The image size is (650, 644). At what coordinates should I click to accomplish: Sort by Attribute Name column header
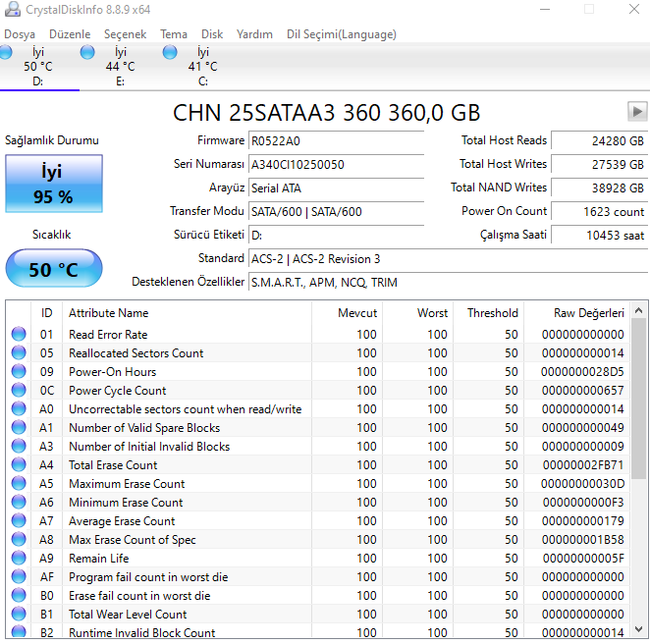pos(108,313)
